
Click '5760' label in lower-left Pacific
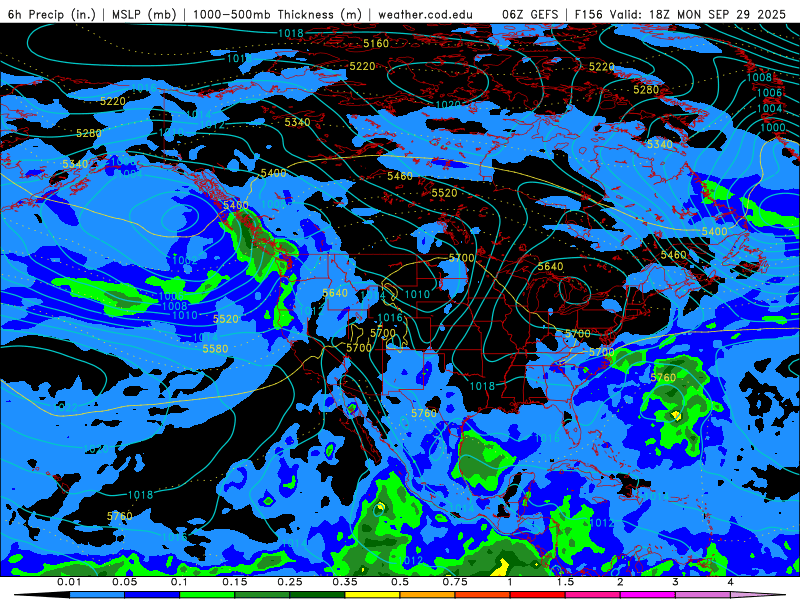[x=119, y=516]
